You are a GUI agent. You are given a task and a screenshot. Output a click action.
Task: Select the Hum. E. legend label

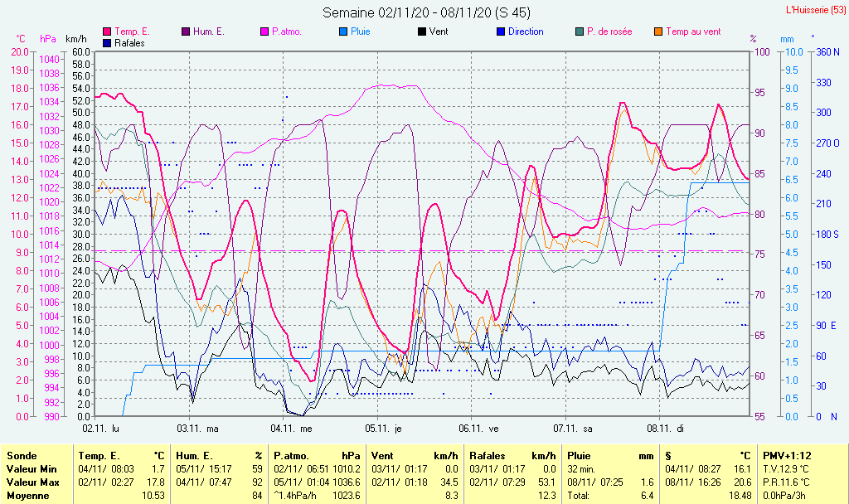click(x=208, y=32)
